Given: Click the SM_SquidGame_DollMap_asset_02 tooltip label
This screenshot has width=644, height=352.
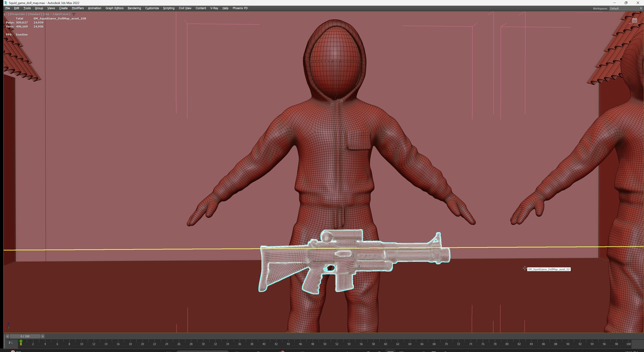Looking at the screenshot, I should click(549, 269).
